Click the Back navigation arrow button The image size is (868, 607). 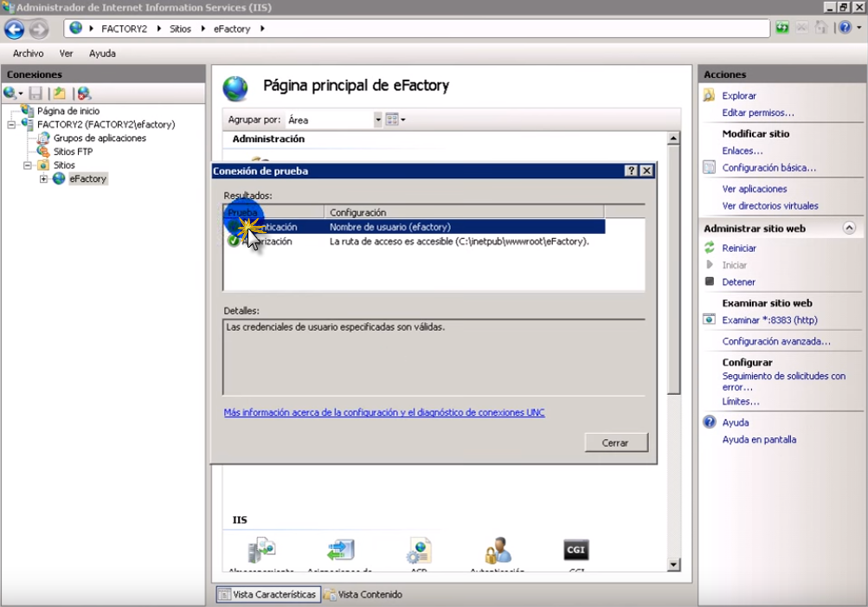[x=15, y=29]
